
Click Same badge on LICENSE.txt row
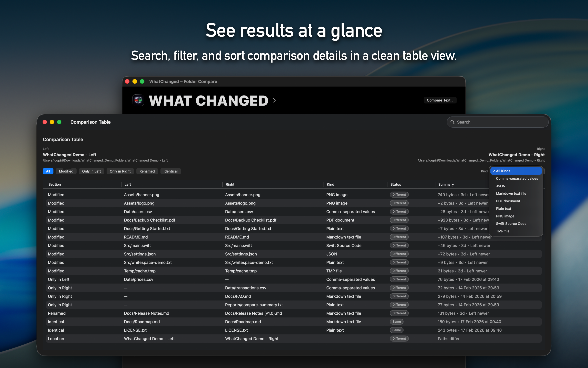point(396,330)
